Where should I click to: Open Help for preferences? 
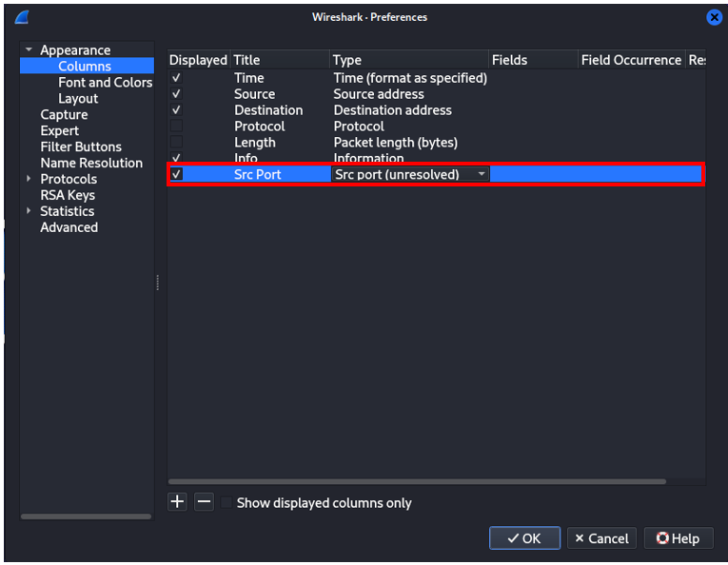point(679,538)
